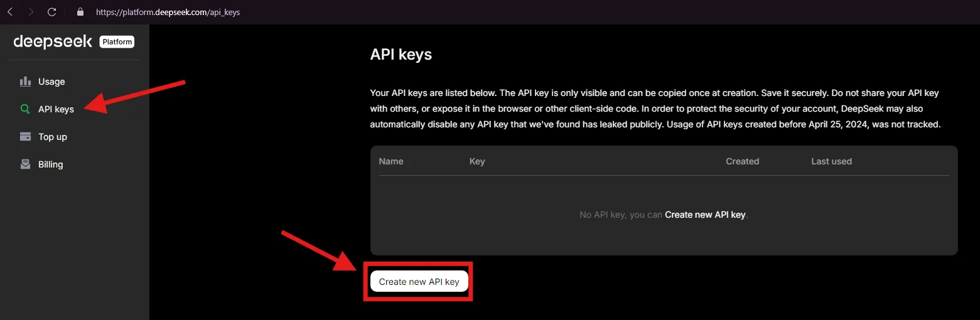Click the browser forward arrow
980x320 pixels.
point(31,12)
